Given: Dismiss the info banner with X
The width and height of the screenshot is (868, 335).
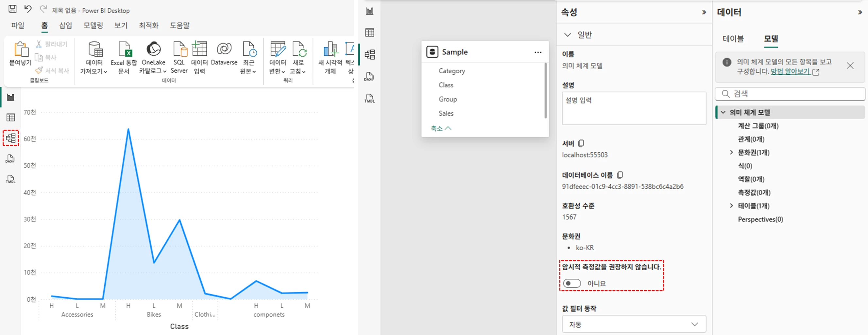Looking at the screenshot, I should pos(850,65).
